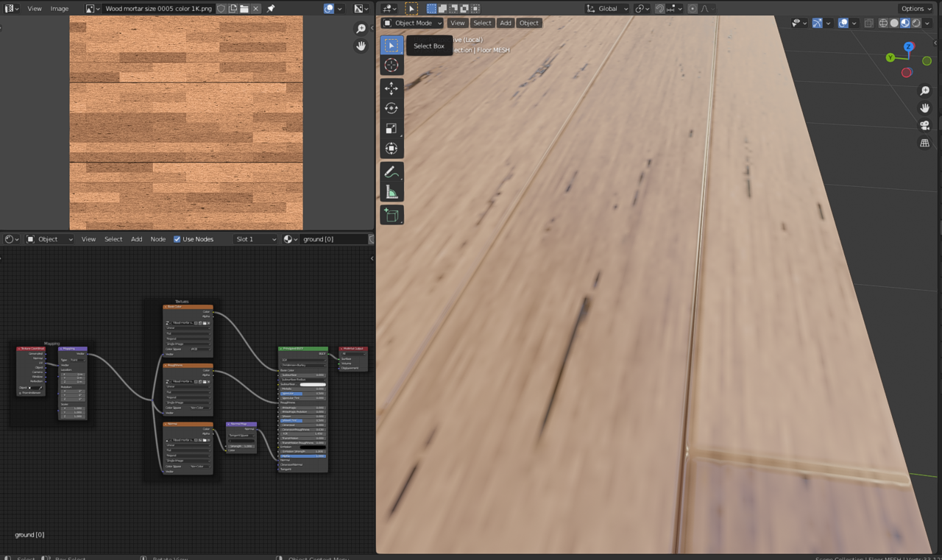The image size is (942, 560).
Task: Pick the Measure tool
Action: pos(392,192)
